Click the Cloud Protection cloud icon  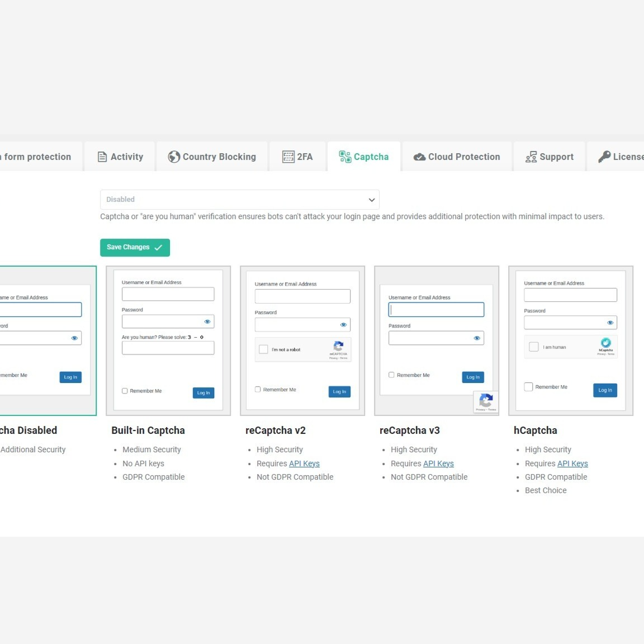(x=419, y=157)
